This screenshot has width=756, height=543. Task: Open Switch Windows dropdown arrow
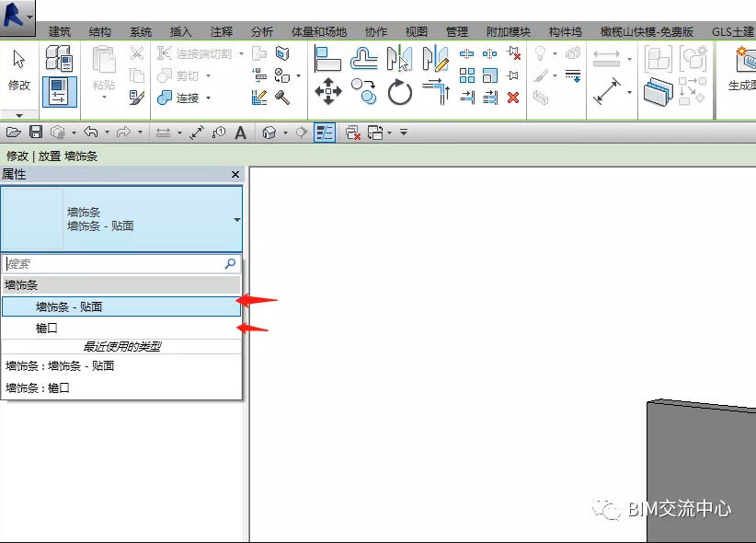390,133
